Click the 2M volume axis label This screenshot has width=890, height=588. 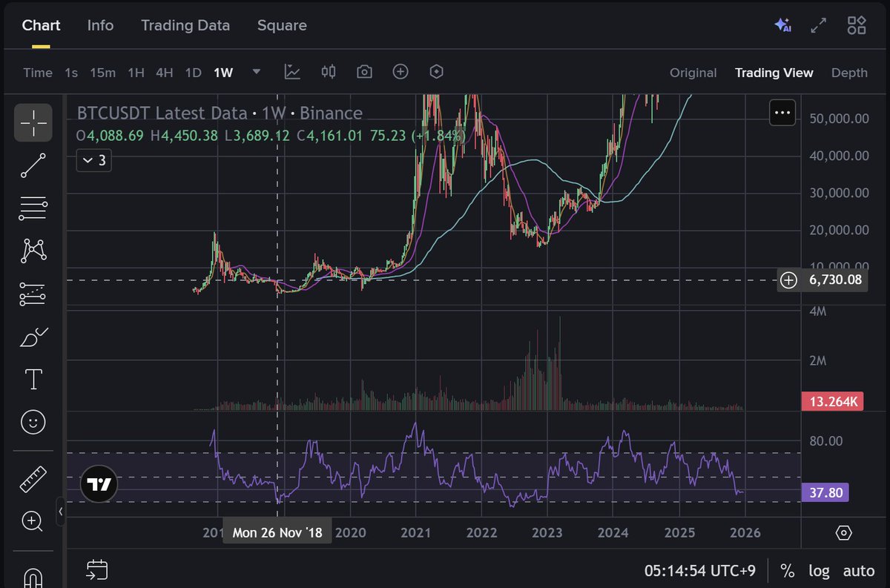click(x=817, y=361)
